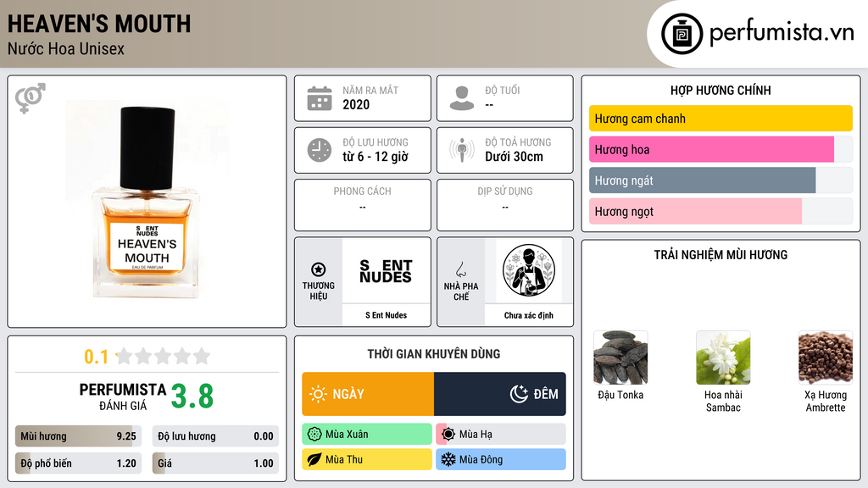Image resolution: width=868 pixels, height=488 pixels.
Task: Click the Độ lưu hương 0.00 score bar
Action: pyautogui.click(x=215, y=436)
